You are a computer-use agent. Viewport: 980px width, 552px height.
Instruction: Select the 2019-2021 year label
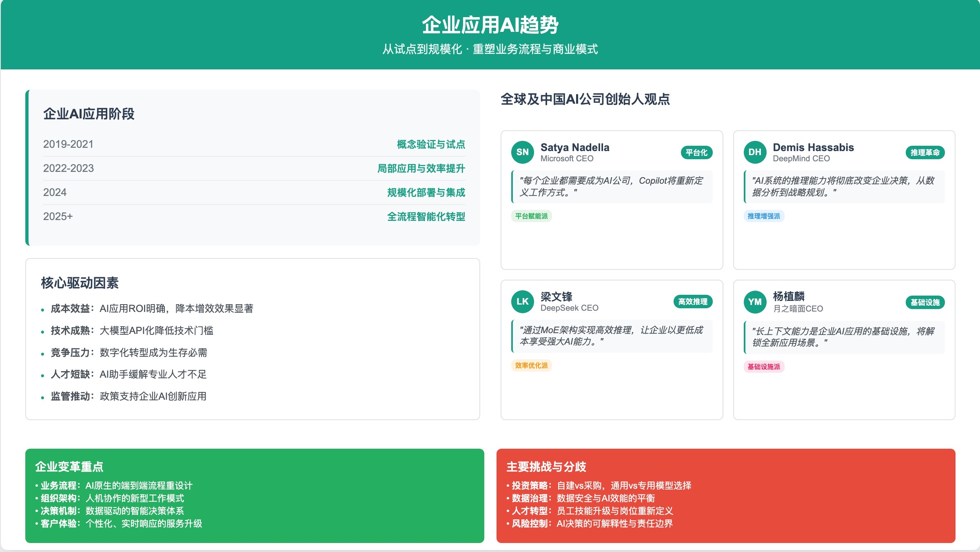[x=68, y=144]
